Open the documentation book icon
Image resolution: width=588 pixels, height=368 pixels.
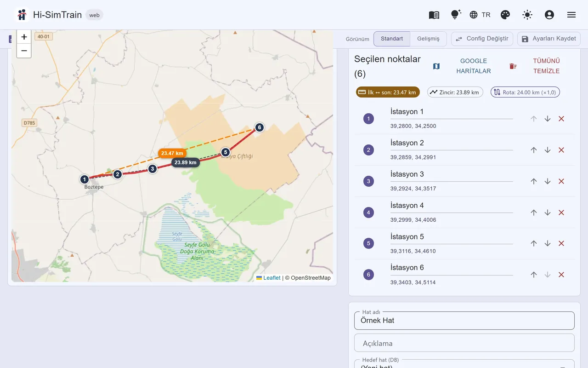point(434,15)
